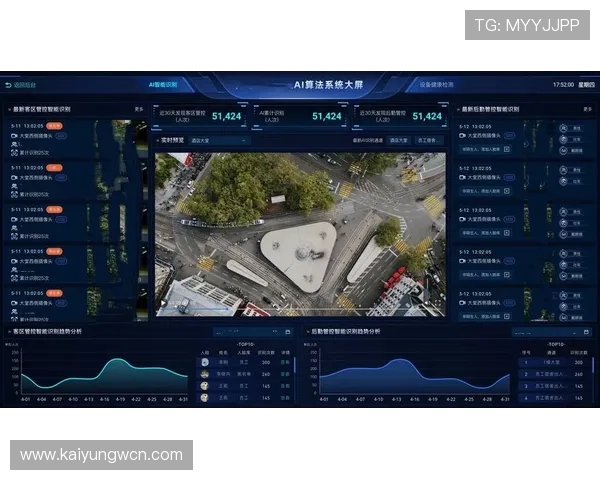
Task: Click the 4-13 peak on the blue trend chart
Action: (399, 360)
